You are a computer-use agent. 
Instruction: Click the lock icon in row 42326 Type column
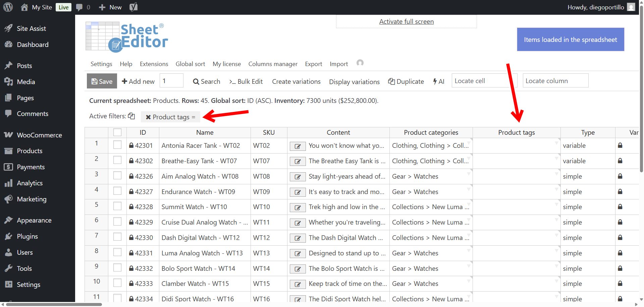click(620, 176)
